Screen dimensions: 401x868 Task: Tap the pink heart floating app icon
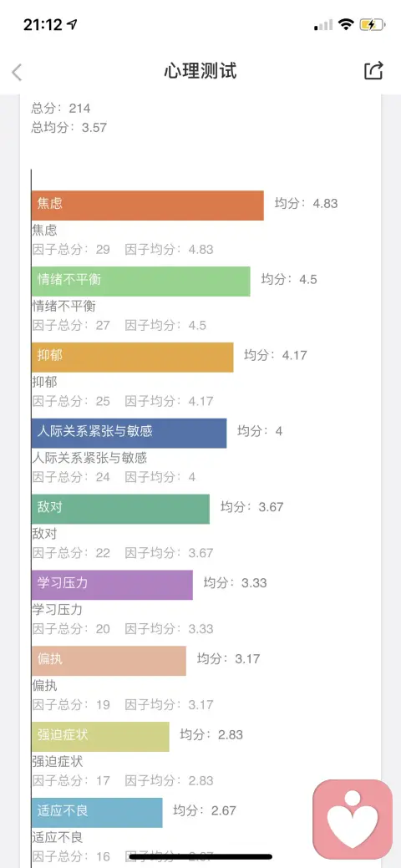[353, 820]
